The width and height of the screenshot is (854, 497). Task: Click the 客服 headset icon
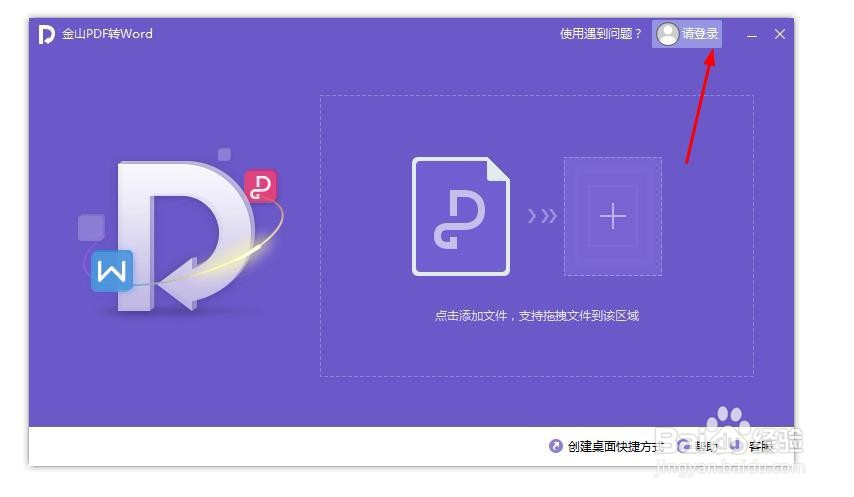pyautogui.click(x=736, y=446)
